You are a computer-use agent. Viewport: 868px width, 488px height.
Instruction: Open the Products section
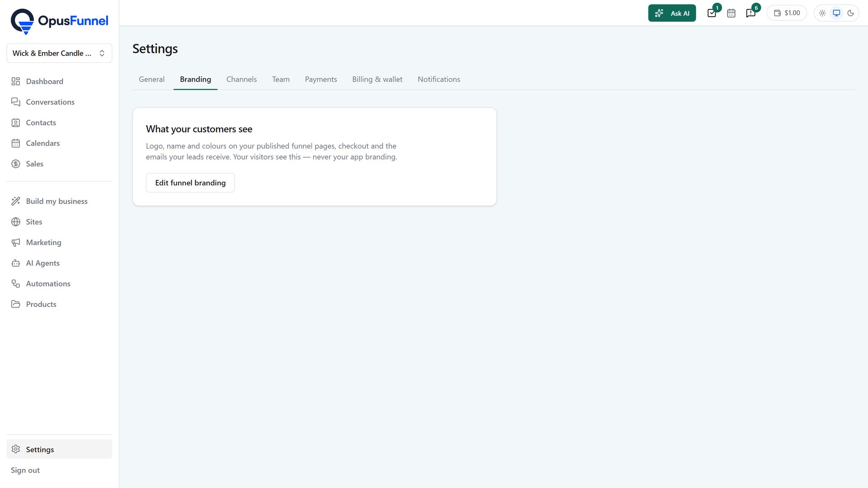(x=59, y=305)
